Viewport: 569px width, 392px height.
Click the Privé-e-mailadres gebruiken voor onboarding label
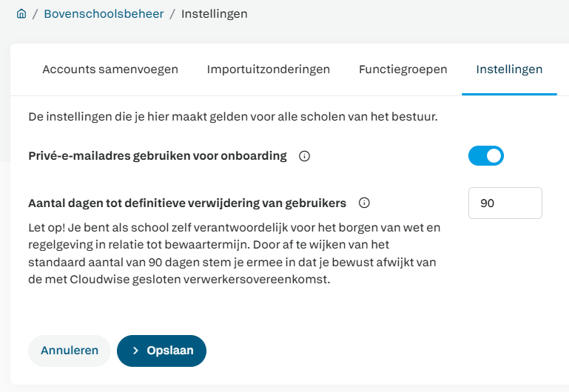tap(157, 156)
